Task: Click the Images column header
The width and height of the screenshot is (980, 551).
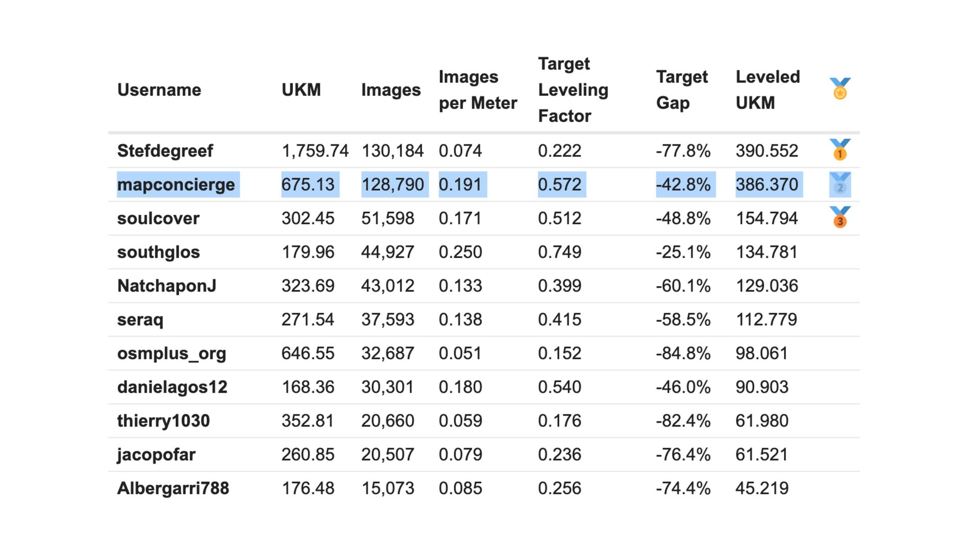Action: point(390,90)
